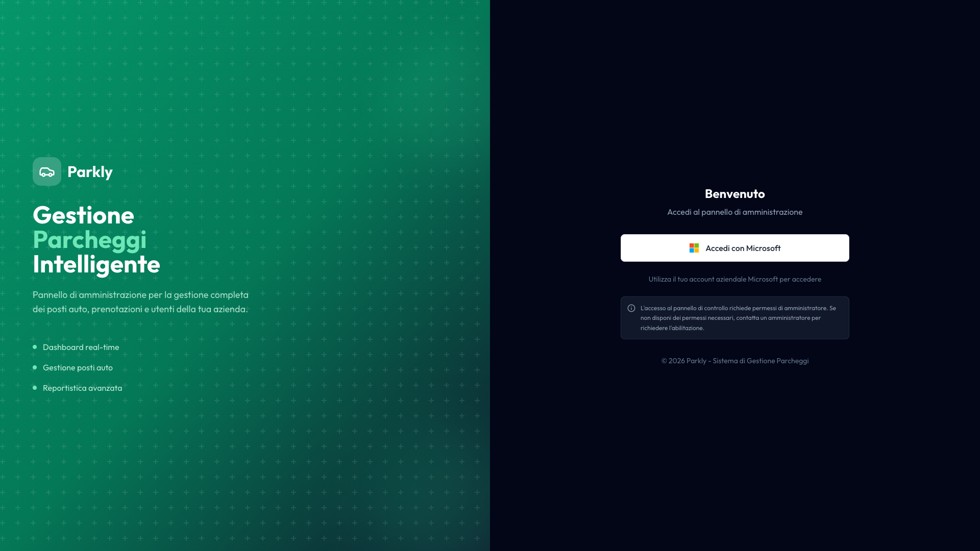
Task: Click the Benvenuto heading
Action: pos(734,194)
